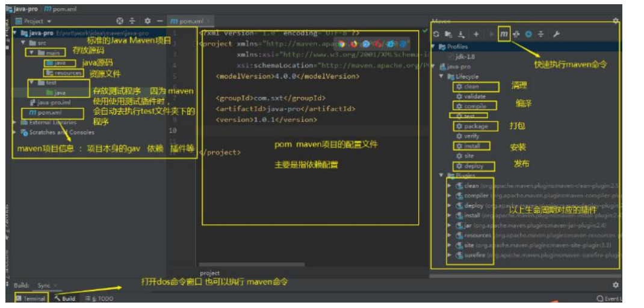The height and width of the screenshot is (308, 644).
Task: Toggle Offline Mode blue circle icon
Action: click(528, 34)
